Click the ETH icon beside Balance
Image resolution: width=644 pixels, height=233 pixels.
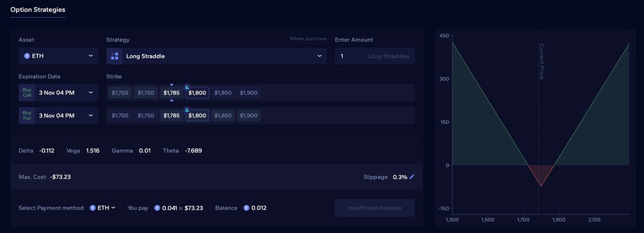click(246, 208)
